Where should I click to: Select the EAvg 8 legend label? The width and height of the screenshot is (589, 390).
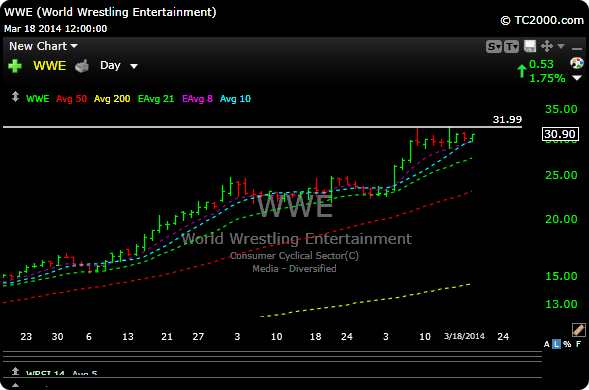tap(197, 99)
